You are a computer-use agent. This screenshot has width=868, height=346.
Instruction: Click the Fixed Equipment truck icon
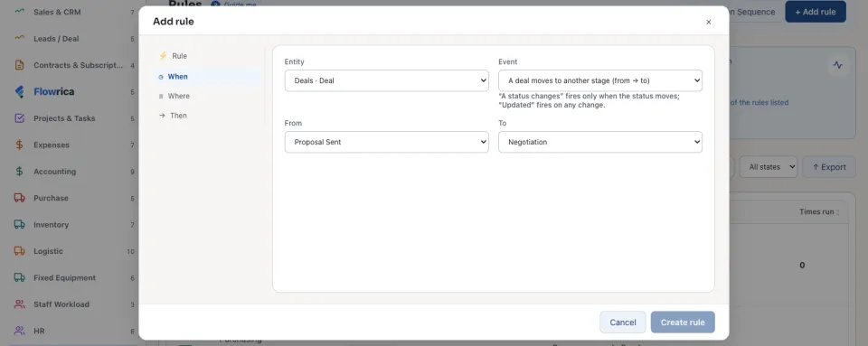click(x=19, y=277)
